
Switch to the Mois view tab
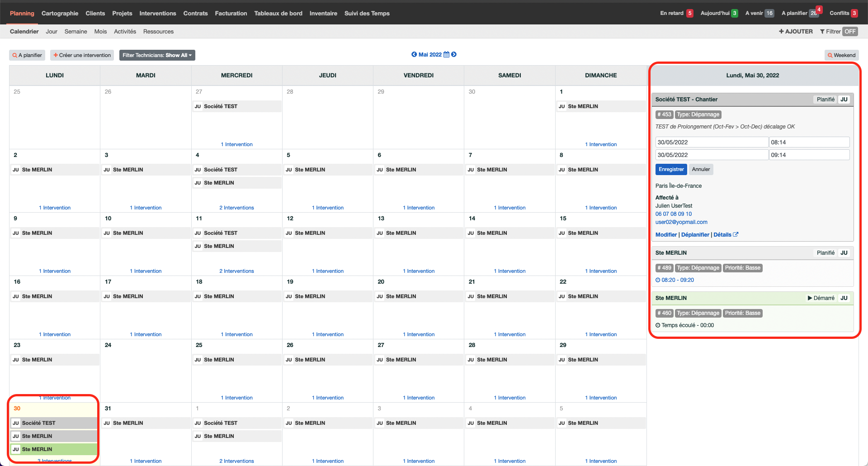tap(100, 32)
